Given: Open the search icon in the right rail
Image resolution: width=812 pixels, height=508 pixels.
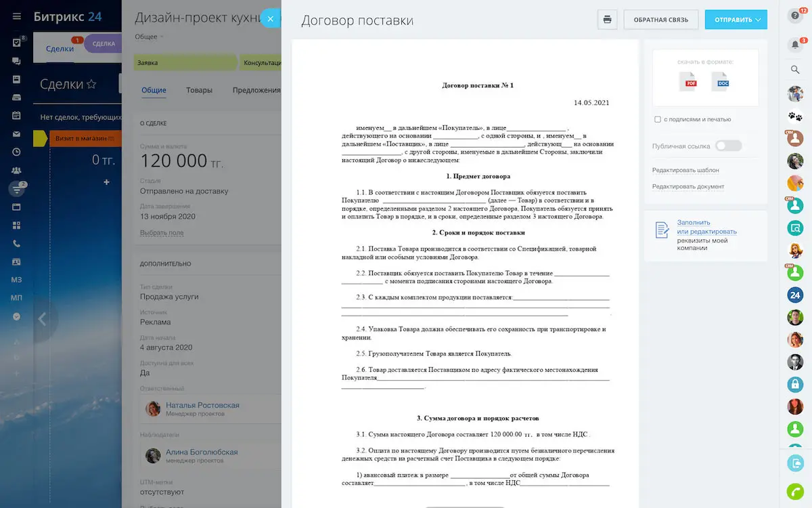Looking at the screenshot, I should (794, 70).
